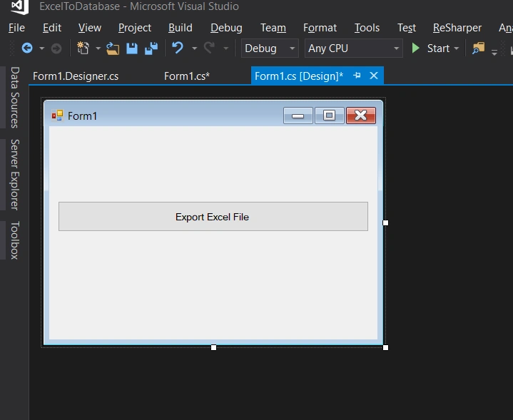Click the Open File folder icon
Screen dimensions: 513x420
[113, 48]
